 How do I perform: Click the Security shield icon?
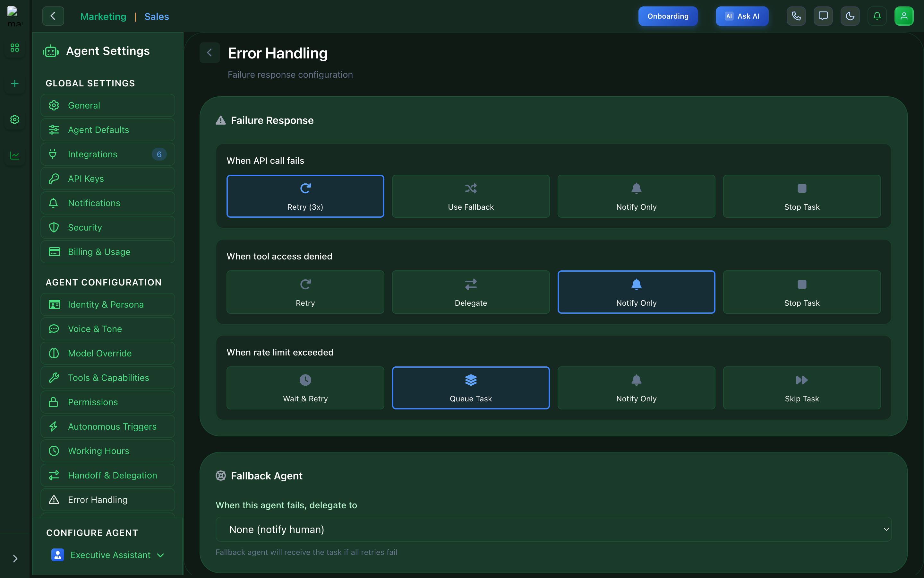click(x=54, y=227)
